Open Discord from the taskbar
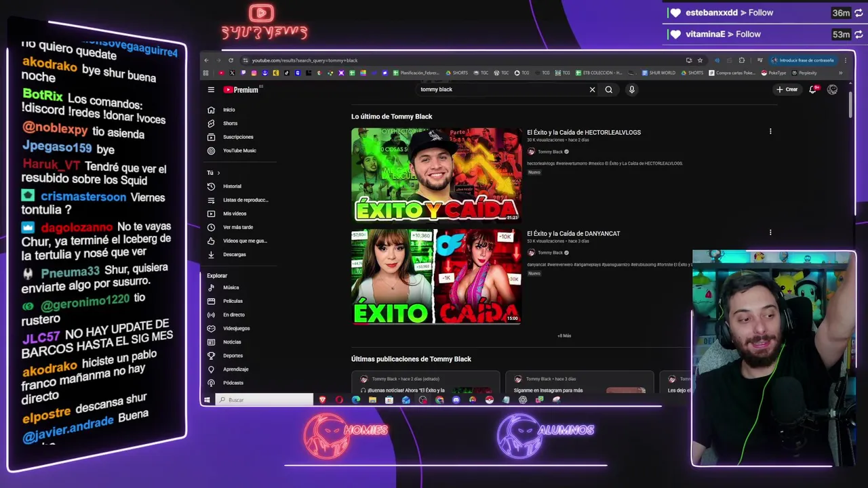 pyautogui.click(x=456, y=400)
